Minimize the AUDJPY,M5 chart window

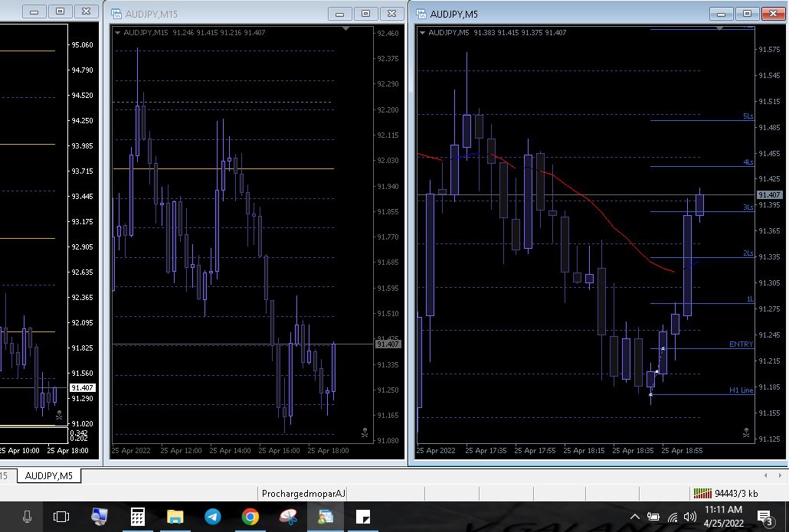pyautogui.click(x=721, y=14)
